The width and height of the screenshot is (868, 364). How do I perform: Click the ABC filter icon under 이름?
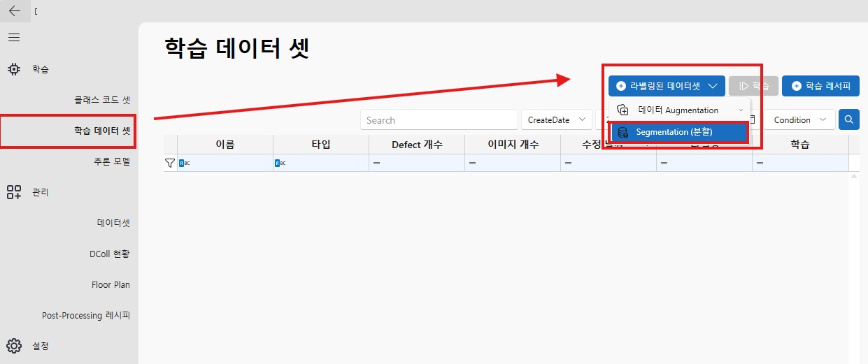point(185,163)
